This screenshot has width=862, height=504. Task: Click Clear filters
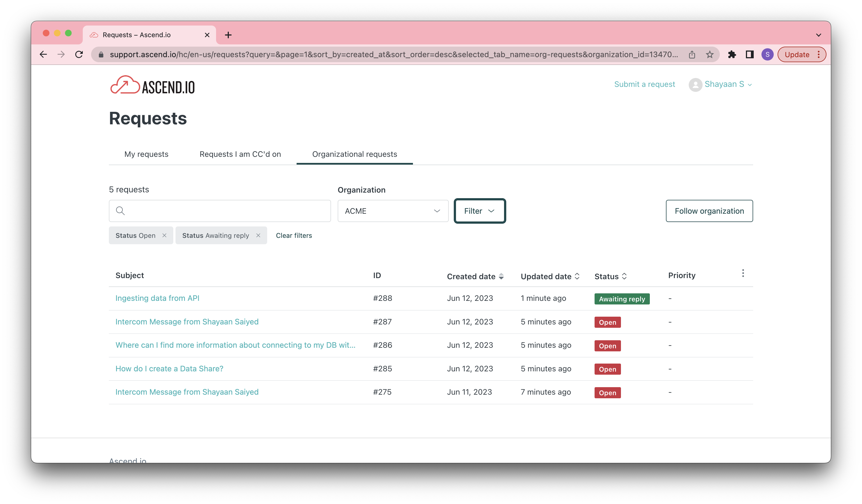coord(294,235)
